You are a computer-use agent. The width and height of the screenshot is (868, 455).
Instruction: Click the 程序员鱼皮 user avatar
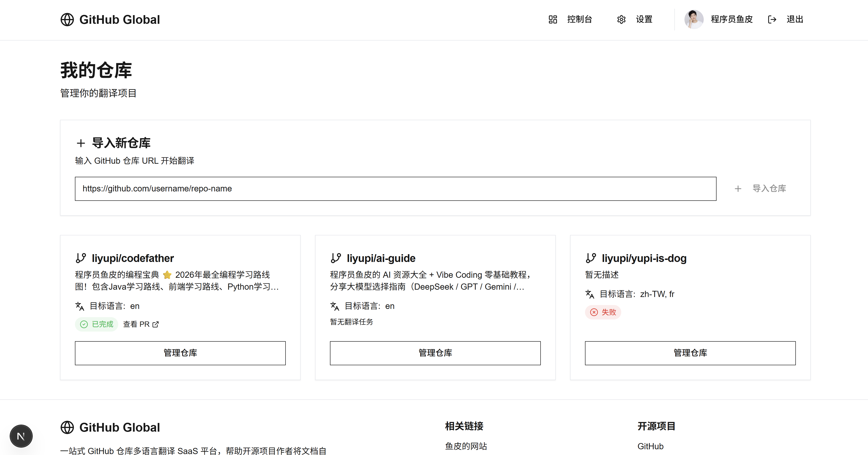pos(694,19)
